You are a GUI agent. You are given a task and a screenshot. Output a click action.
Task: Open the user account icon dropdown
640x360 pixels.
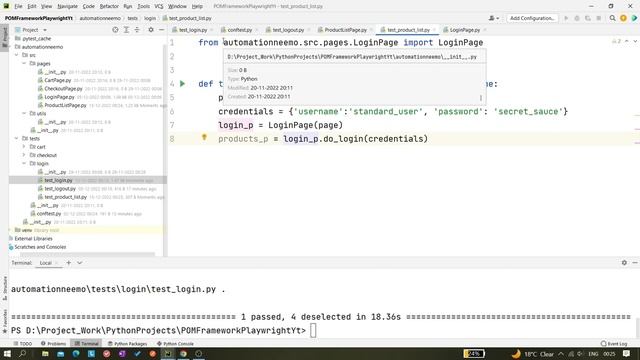coord(493,18)
